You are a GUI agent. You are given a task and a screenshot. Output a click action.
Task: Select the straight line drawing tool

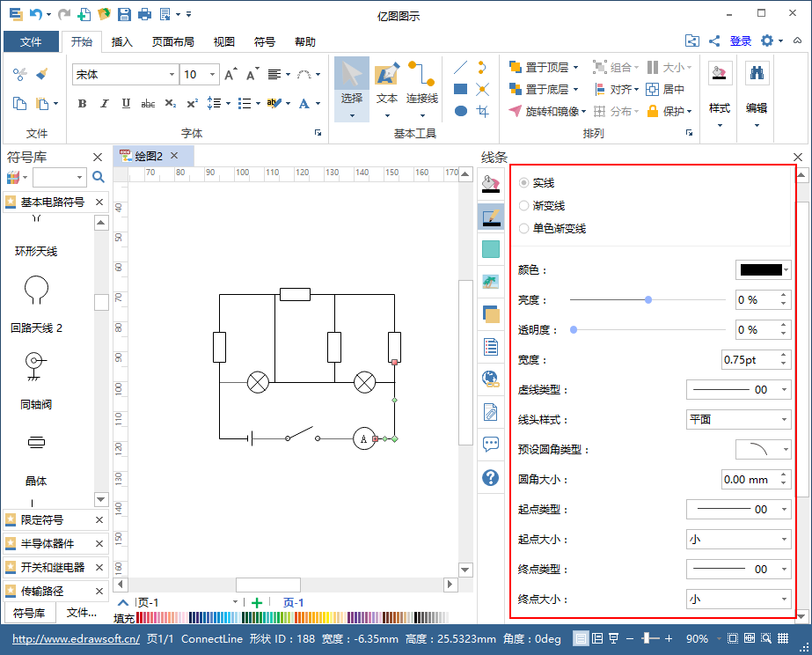[x=460, y=68]
